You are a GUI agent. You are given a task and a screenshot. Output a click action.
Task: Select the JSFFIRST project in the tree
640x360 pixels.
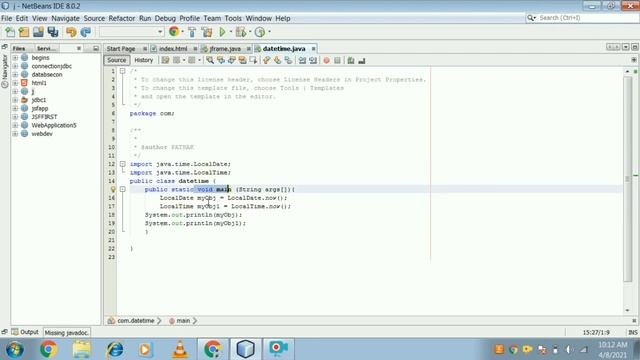[x=44, y=117]
